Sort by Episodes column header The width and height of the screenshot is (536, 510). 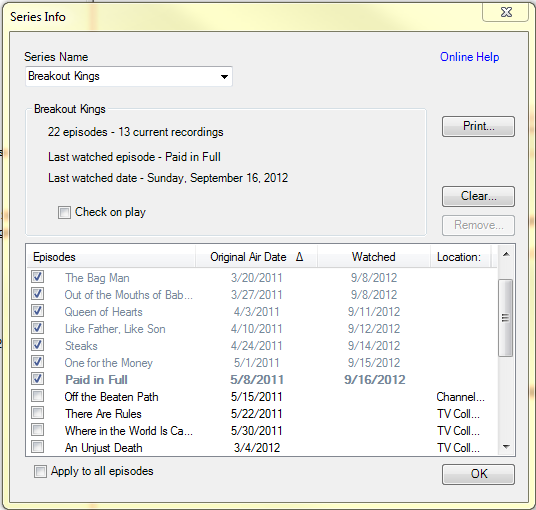(x=111, y=257)
